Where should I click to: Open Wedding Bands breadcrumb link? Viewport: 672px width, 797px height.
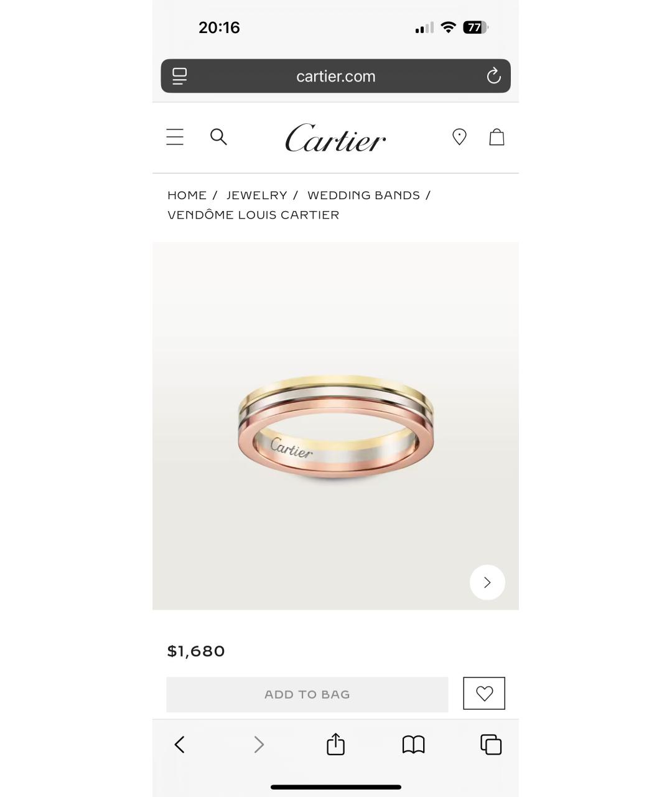(364, 195)
